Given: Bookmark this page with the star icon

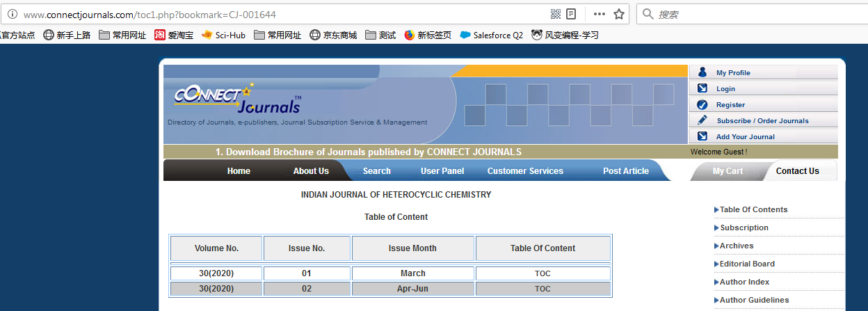Looking at the screenshot, I should click(618, 14).
